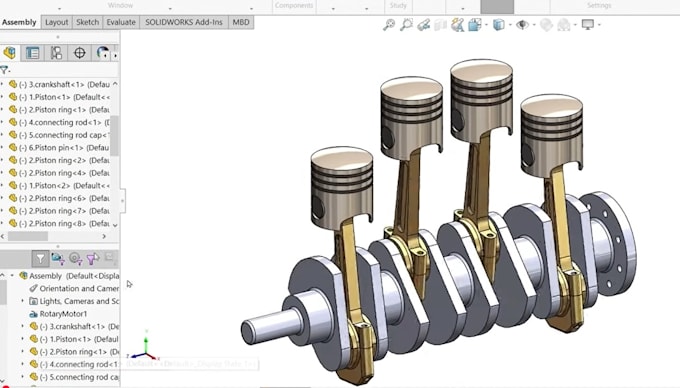Click scroll-down arrow of the top tree

[115, 225]
